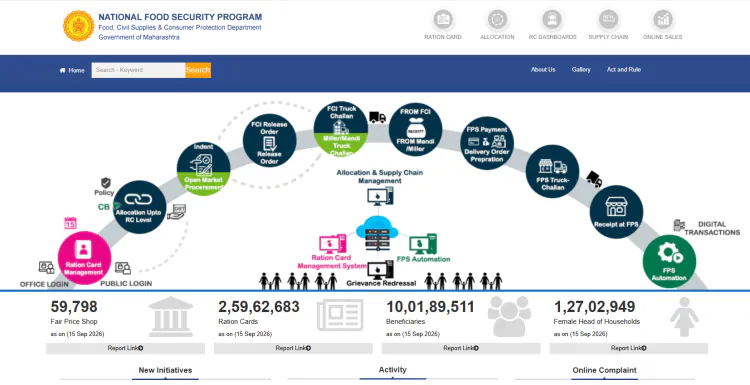Open the Ration Card header icon
This screenshot has height=385, width=750.
pos(443,20)
